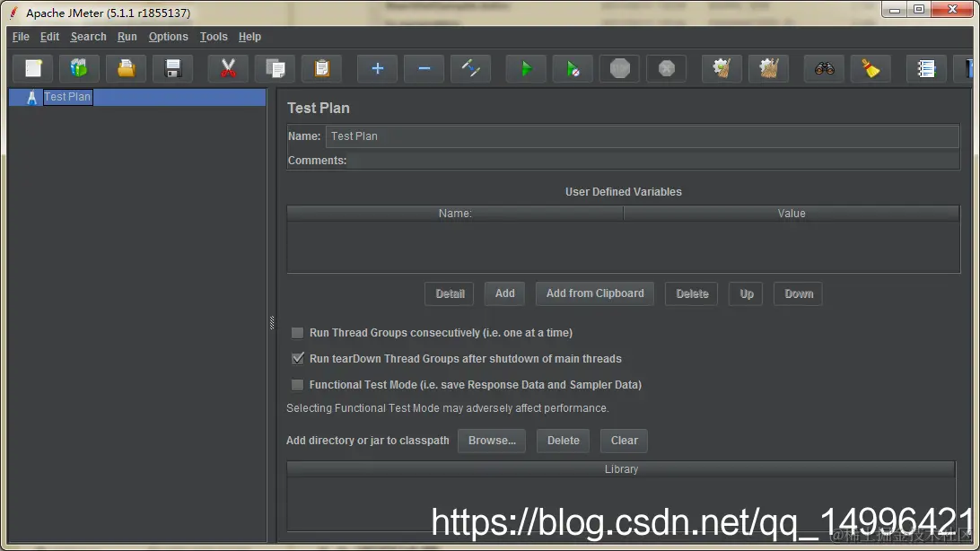Click the New test plan icon
Viewport: 980px width, 551px height.
33,68
